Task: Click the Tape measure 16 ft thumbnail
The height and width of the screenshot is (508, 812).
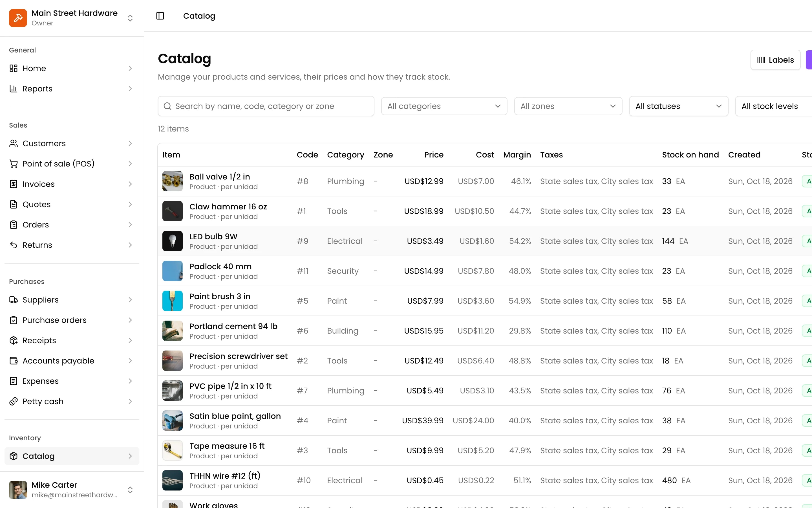Action: point(173,450)
